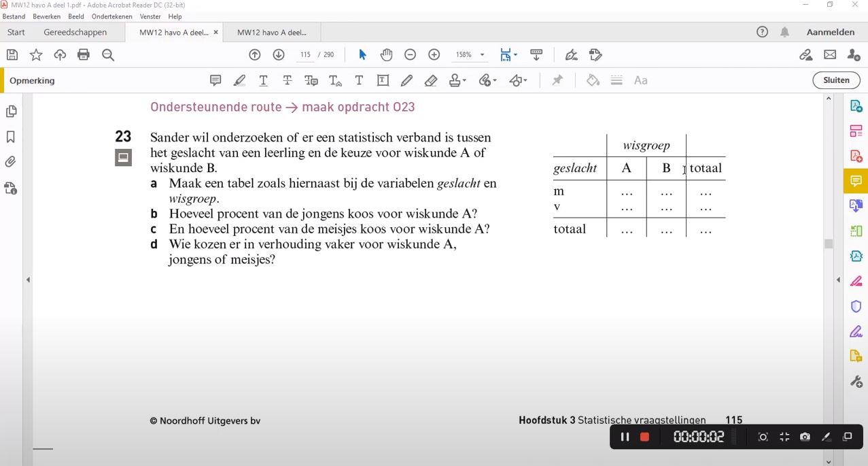The width and height of the screenshot is (868, 466).
Task: Choose the hand pan tool
Action: click(x=386, y=55)
